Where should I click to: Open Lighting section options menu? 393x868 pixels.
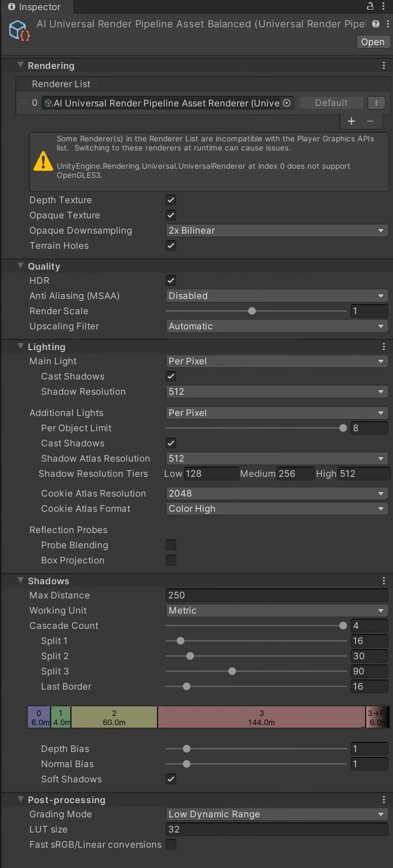point(383,347)
